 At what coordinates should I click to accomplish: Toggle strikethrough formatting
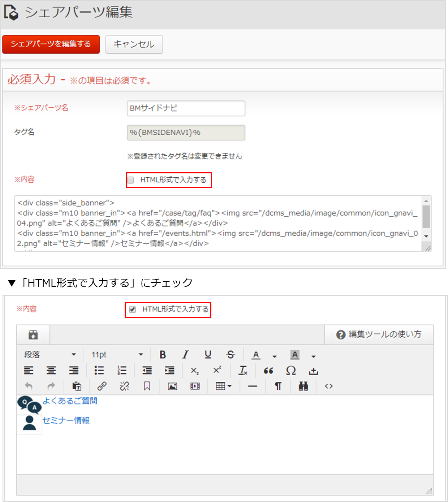(x=231, y=355)
